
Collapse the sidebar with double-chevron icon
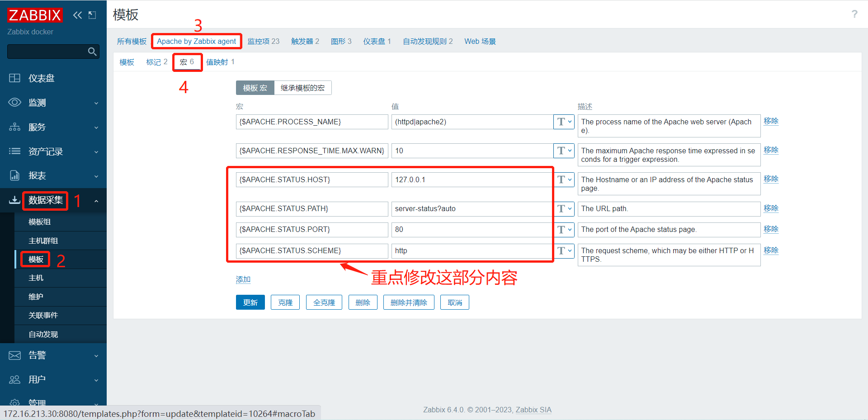click(78, 15)
